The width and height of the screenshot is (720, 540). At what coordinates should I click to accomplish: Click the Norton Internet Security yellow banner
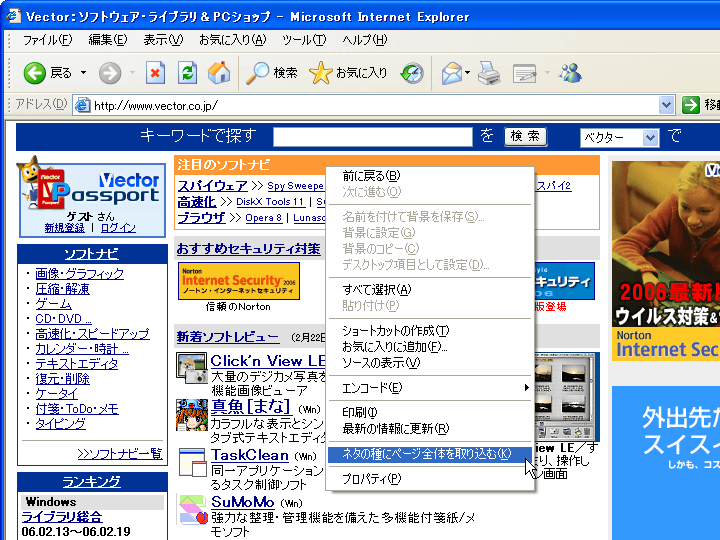(239, 281)
